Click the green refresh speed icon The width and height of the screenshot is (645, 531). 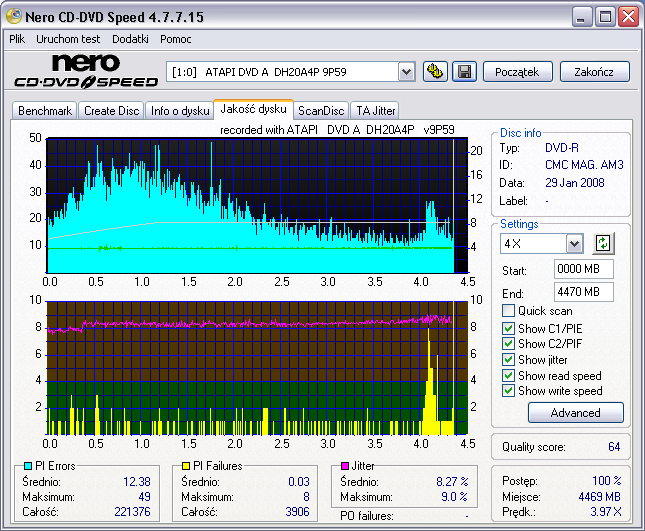pos(603,243)
